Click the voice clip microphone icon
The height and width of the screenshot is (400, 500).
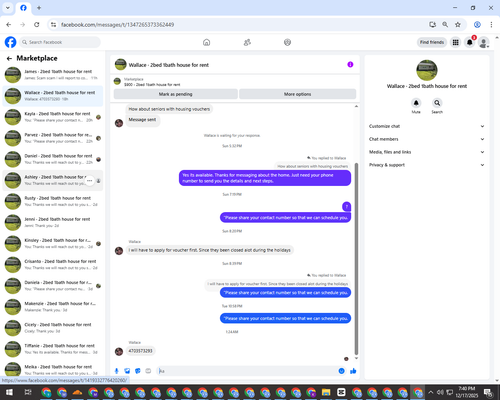(117, 371)
